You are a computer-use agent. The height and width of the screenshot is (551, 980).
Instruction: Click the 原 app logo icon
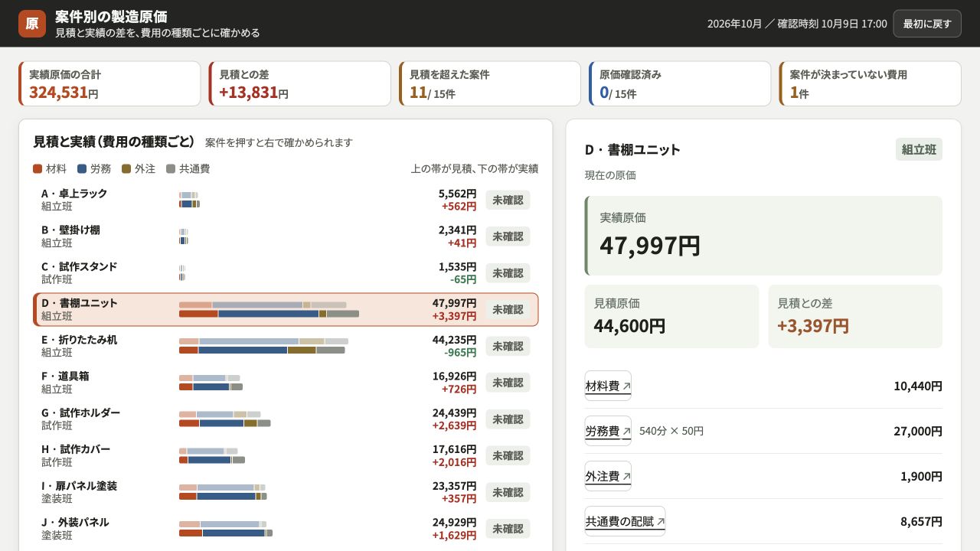click(32, 24)
